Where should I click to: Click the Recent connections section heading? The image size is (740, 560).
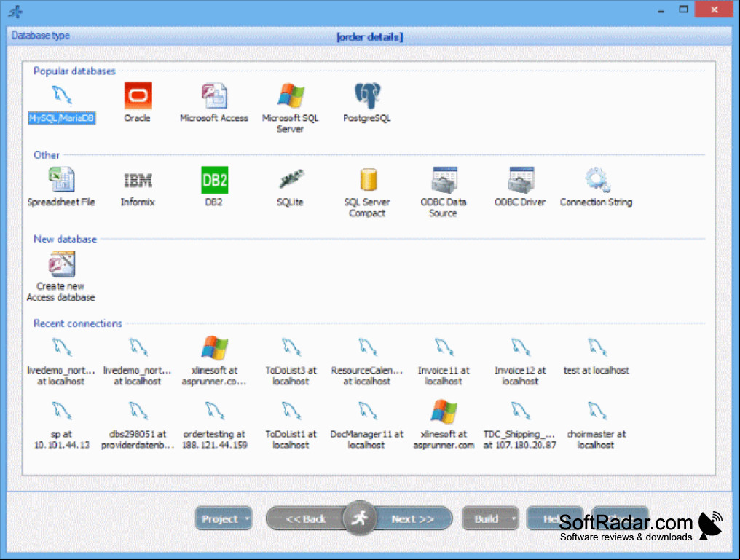(78, 323)
